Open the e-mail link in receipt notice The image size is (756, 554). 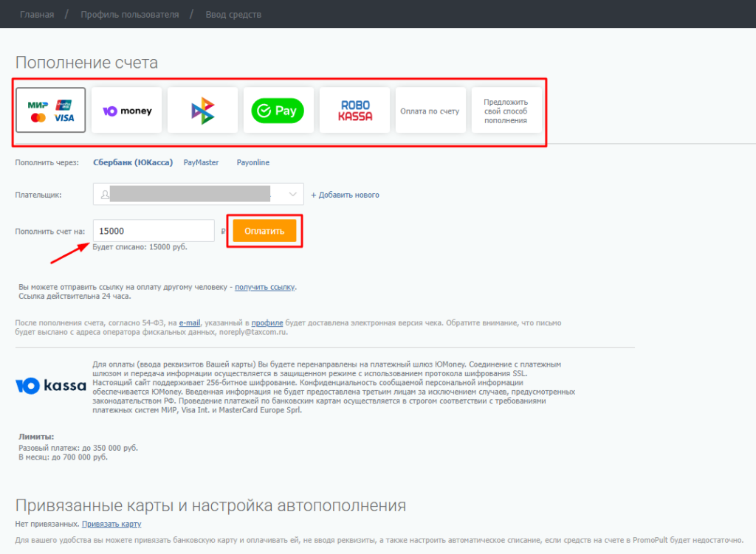189,323
